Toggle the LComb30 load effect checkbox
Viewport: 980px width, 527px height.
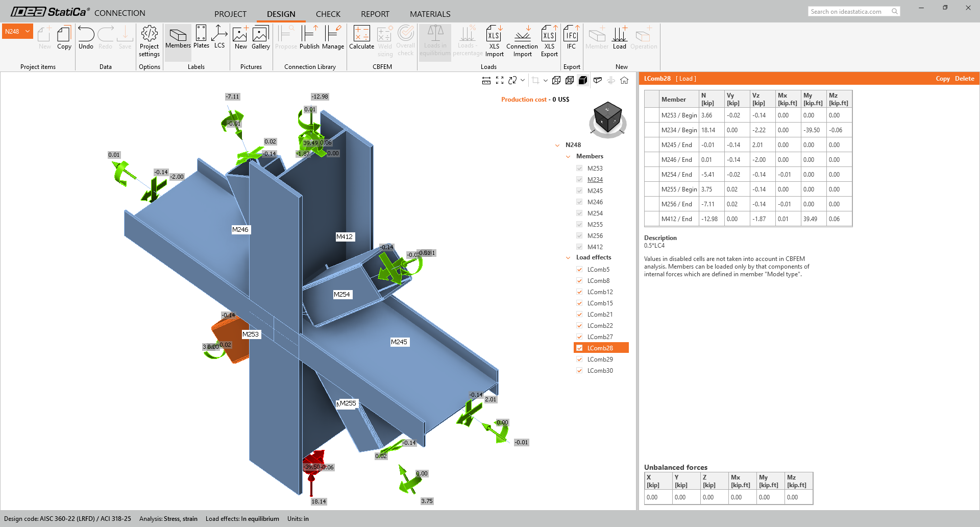click(x=579, y=370)
